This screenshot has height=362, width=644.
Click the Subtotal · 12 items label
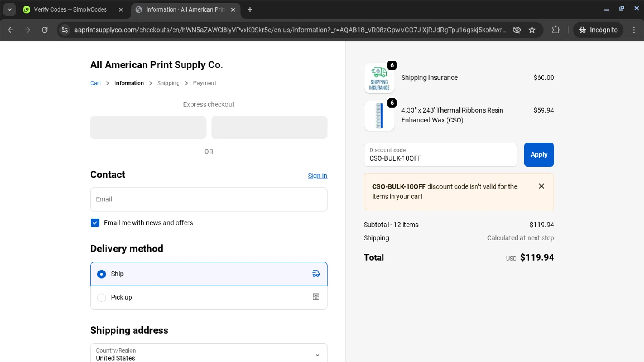[x=391, y=225]
